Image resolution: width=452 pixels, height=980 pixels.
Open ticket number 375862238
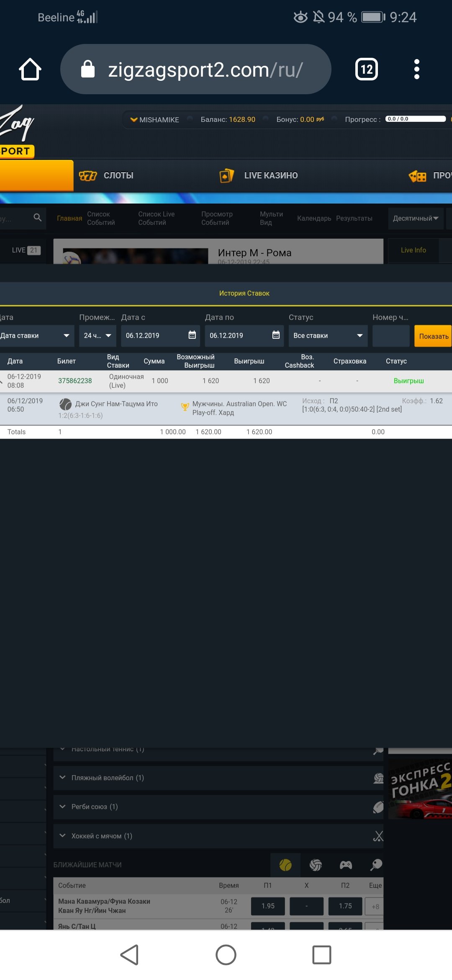(75, 381)
